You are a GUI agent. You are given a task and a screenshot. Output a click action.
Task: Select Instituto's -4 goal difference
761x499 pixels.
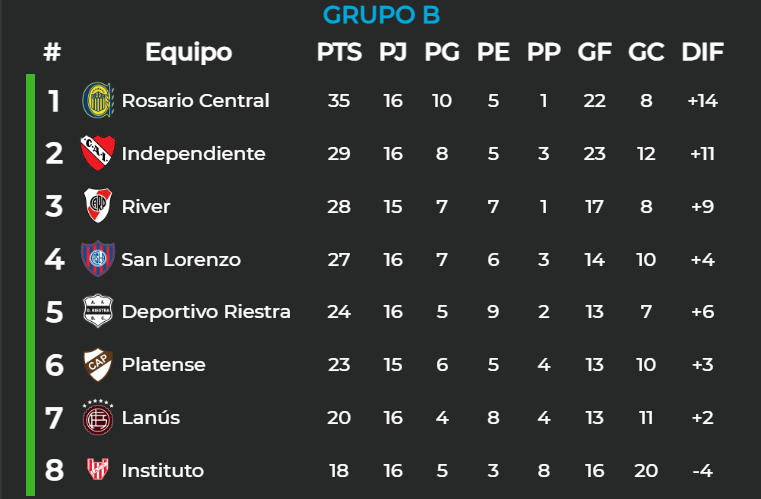point(702,470)
